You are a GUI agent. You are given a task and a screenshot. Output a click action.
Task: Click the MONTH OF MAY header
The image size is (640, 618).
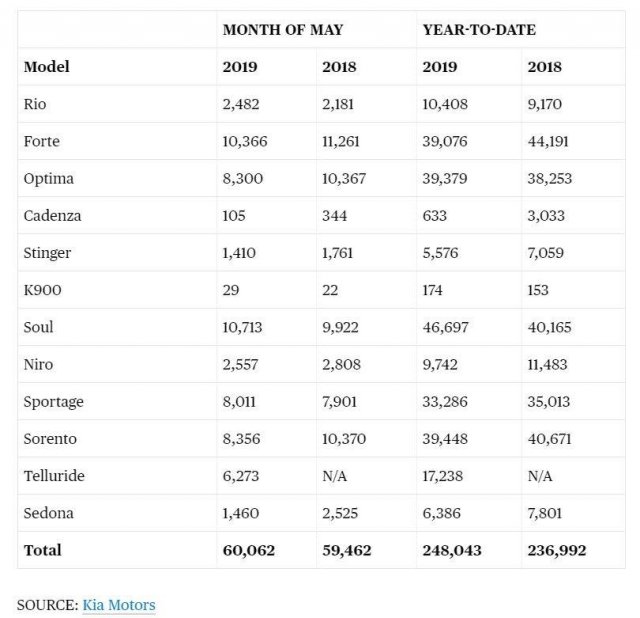[x=283, y=30]
